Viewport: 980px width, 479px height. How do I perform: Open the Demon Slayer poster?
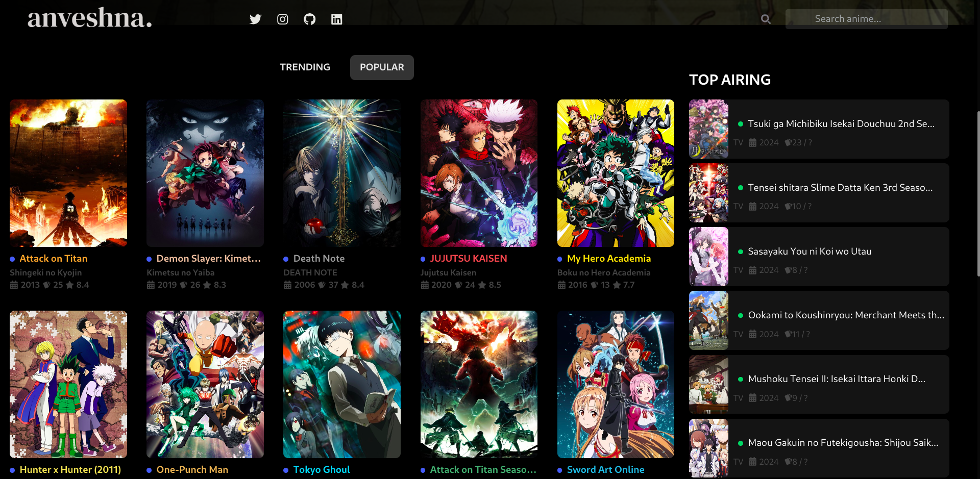205,173
